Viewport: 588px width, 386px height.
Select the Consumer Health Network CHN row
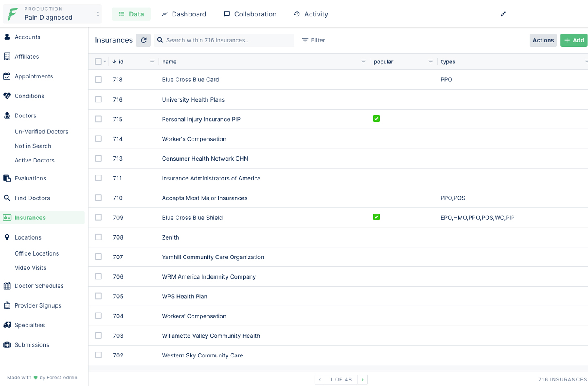[x=98, y=159]
